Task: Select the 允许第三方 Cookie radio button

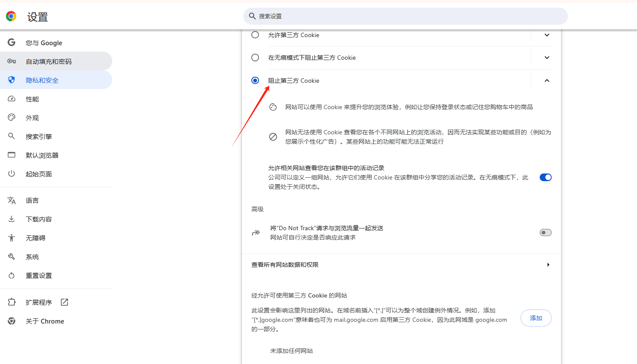Action: pos(255,35)
